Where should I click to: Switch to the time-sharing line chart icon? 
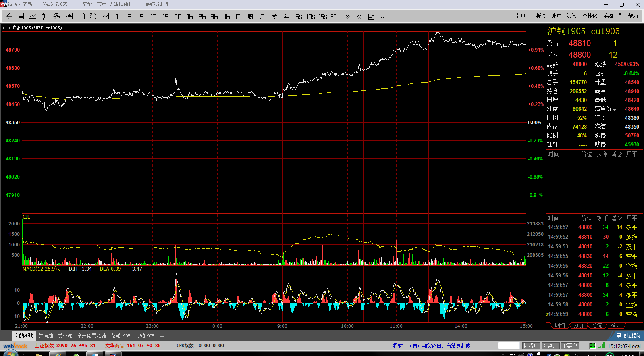point(33,17)
